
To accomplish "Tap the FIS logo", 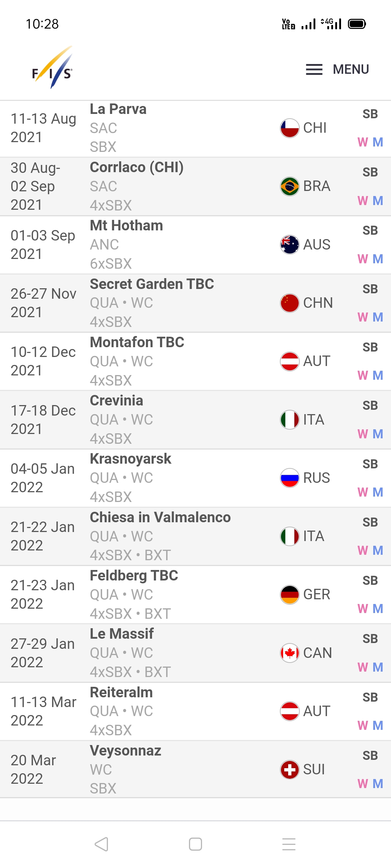I will [52, 68].
